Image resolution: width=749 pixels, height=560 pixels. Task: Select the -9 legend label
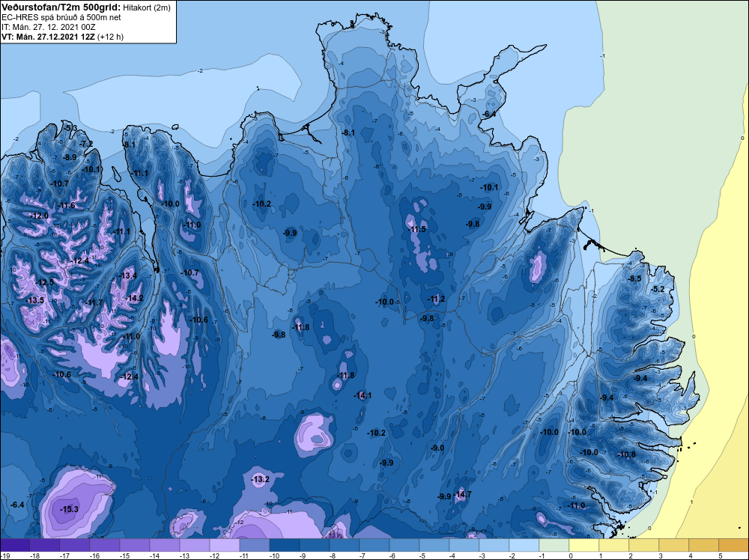coord(303,556)
